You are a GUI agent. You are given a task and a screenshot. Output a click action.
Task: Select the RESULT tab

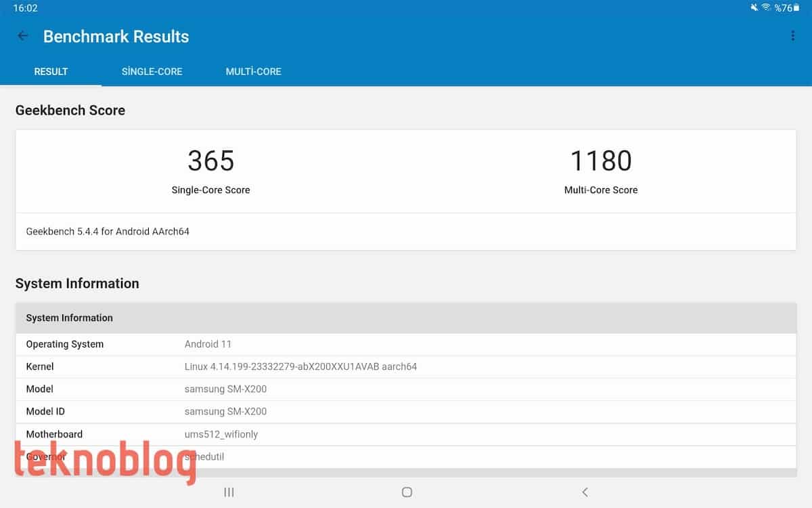[x=51, y=71]
